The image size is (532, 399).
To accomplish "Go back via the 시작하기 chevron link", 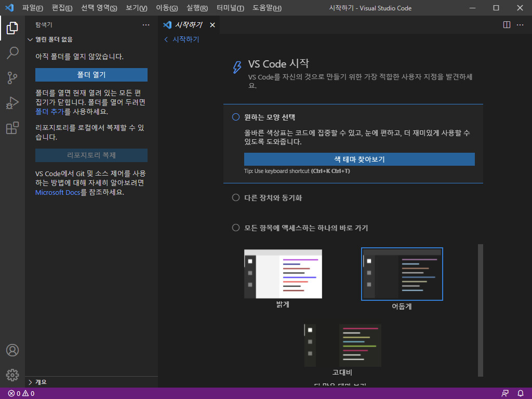I will pyautogui.click(x=182, y=39).
